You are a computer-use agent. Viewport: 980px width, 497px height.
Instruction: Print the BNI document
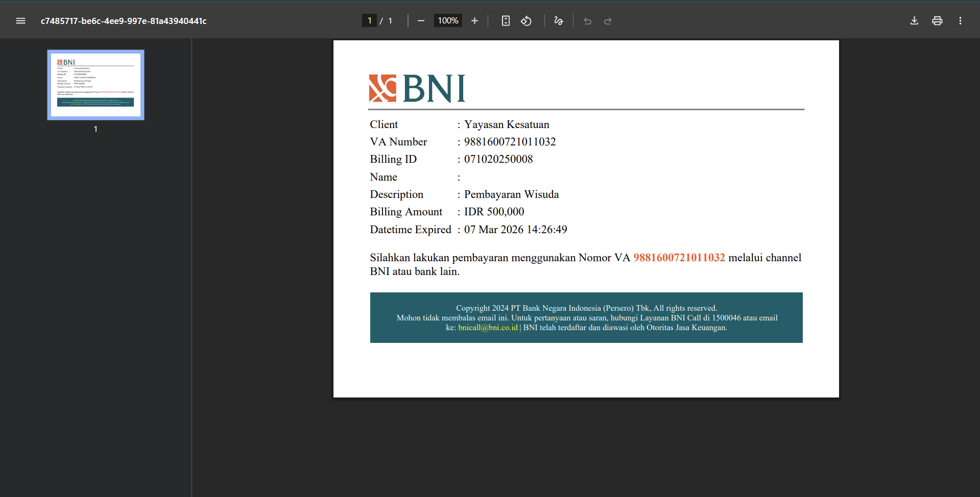[937, 21]
